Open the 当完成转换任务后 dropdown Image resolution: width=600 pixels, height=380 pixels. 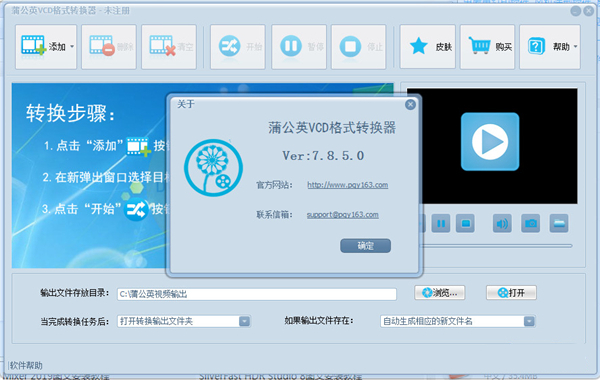(184, 321)
